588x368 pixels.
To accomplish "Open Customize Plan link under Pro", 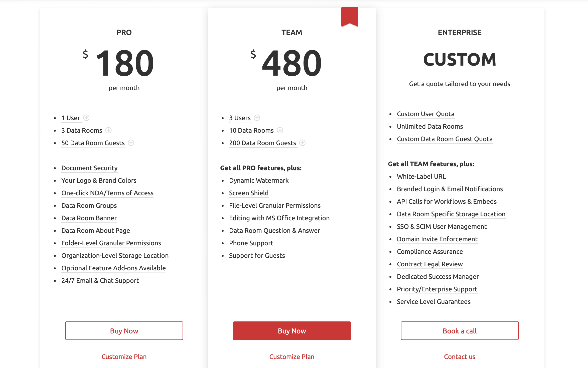I will (124, 357).
